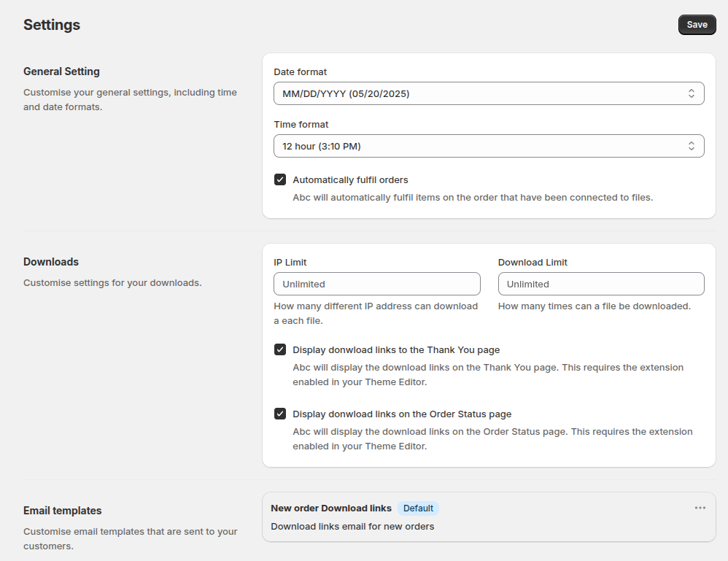Viewport: 728px width, 561px height.
Task: Open the Date format dropdown
Action: (x=489, y=93)
